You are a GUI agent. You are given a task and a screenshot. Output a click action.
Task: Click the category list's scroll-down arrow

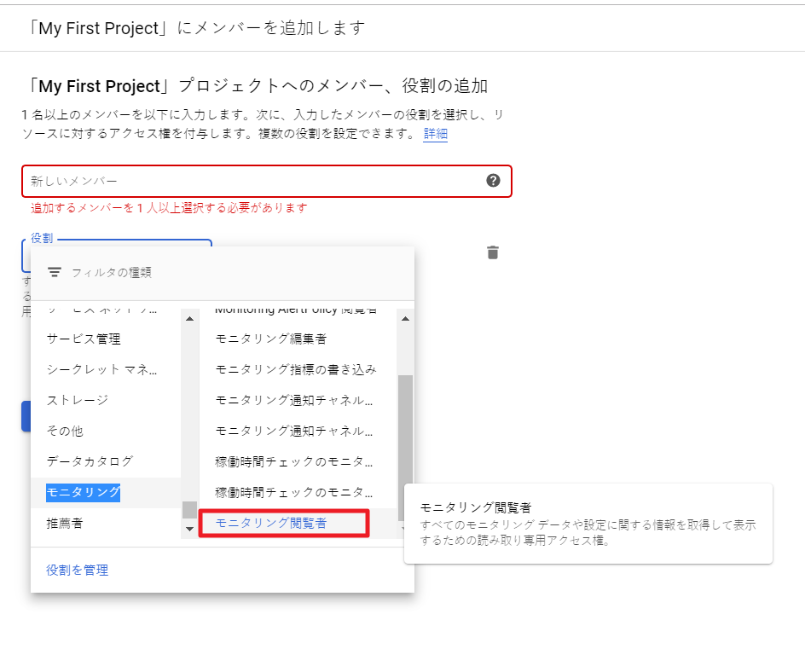pos(189,530)
